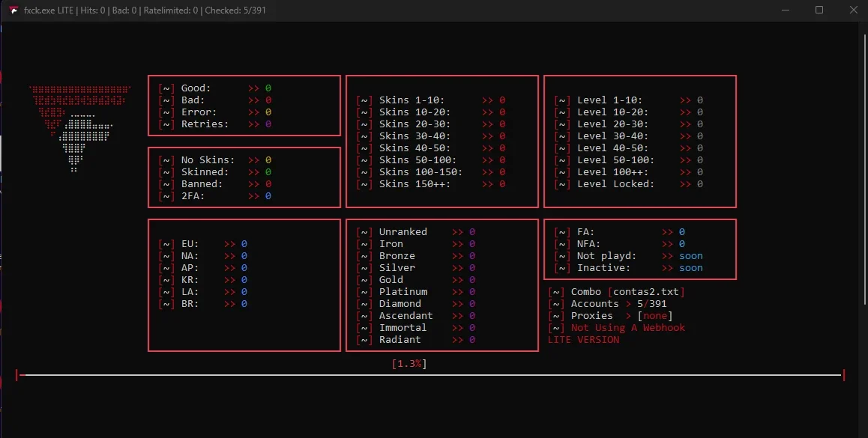This screenshot has width=868, height=438.
Task: Click the "FA:" row
Action: (620, 231)
